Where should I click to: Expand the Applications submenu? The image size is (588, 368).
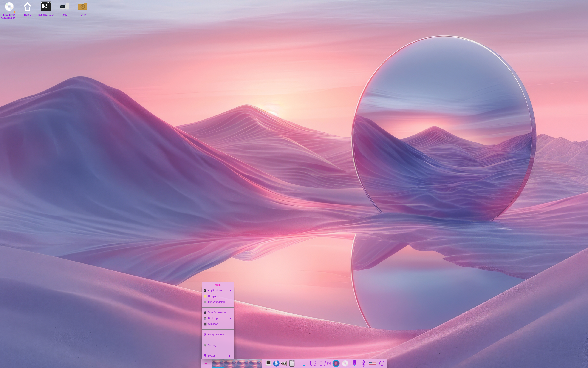click(218, 290)
